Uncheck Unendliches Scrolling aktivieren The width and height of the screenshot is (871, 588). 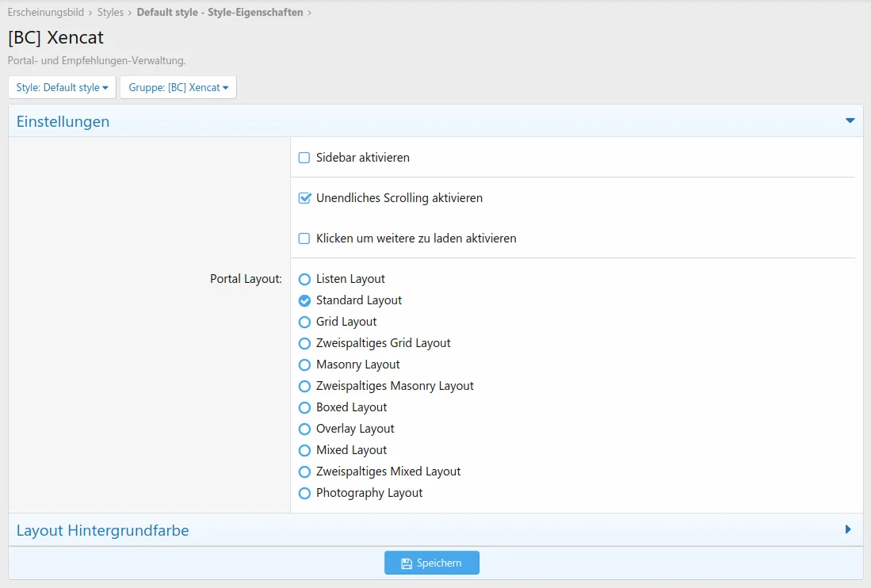pos(304,198)
